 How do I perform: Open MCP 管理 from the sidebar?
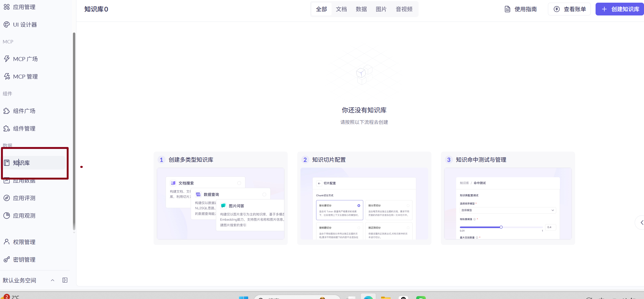(x=25, y=77)
